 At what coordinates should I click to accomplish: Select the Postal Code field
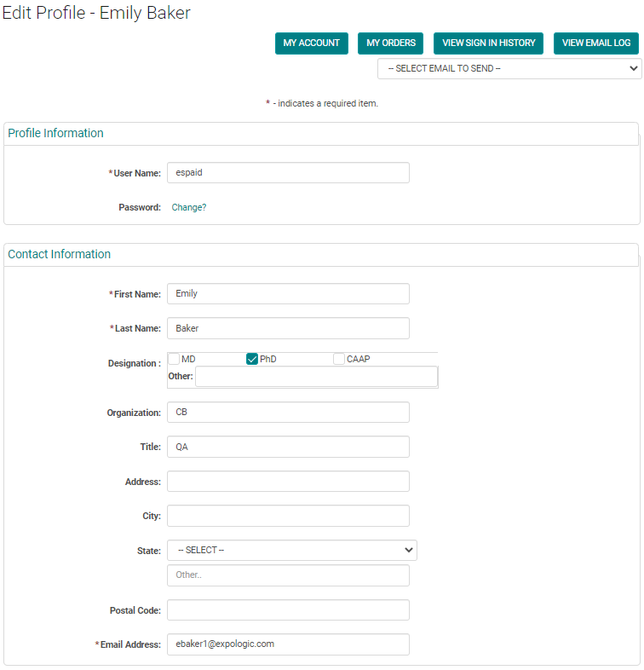click(288, 609)
